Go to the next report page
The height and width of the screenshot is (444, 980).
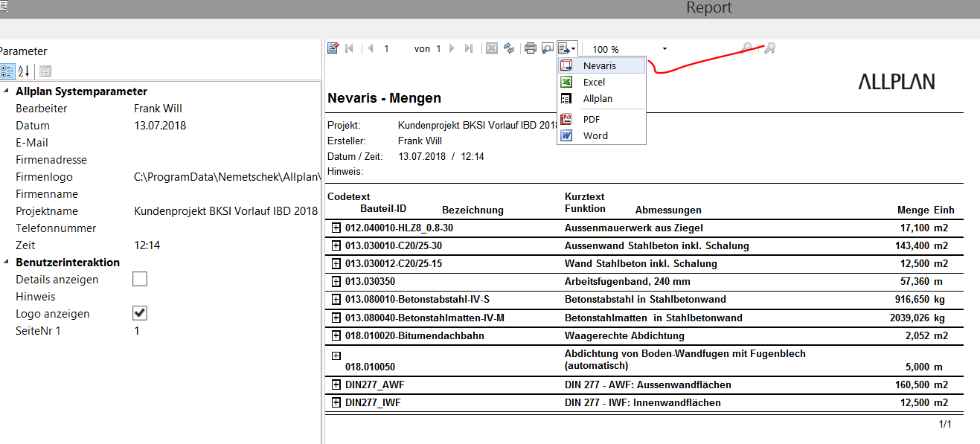(452, 48)
